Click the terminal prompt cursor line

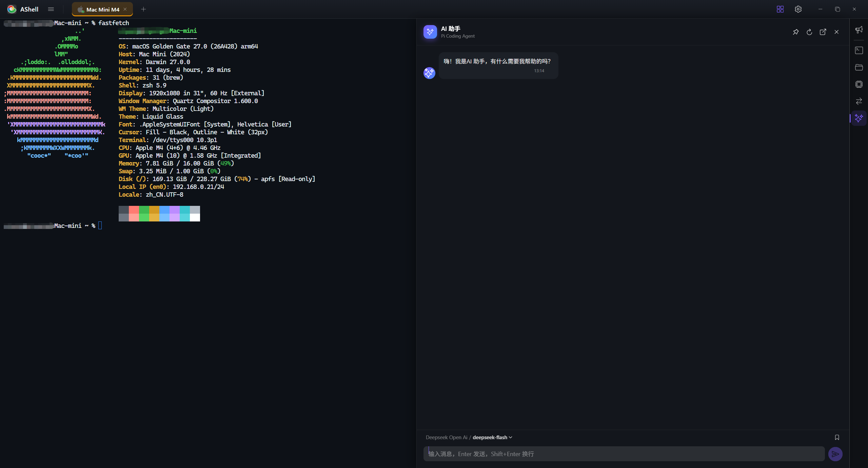coord(53,226)
